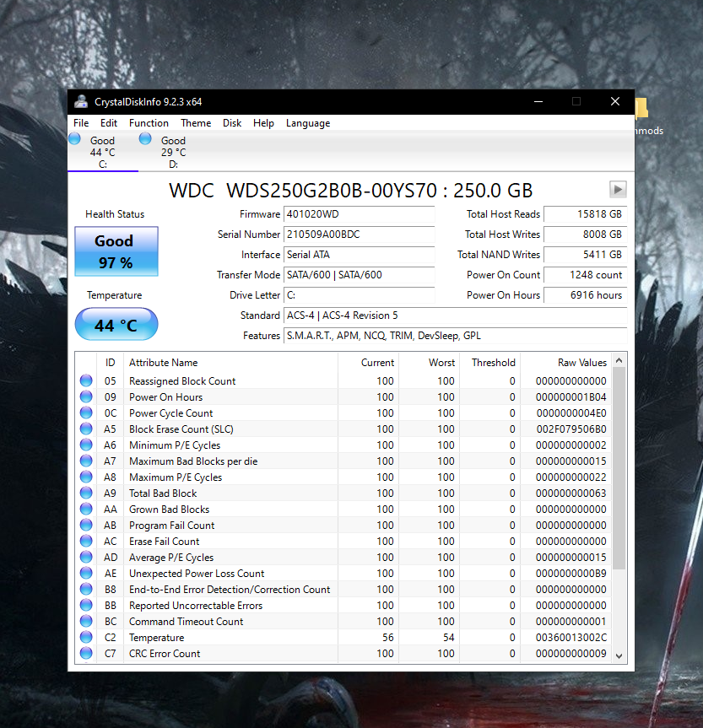The height and width of the screenshot is (728, 703).
Task: Select the Unexpected Power Loss Count attribute name
Action: [x=197, y=574]
